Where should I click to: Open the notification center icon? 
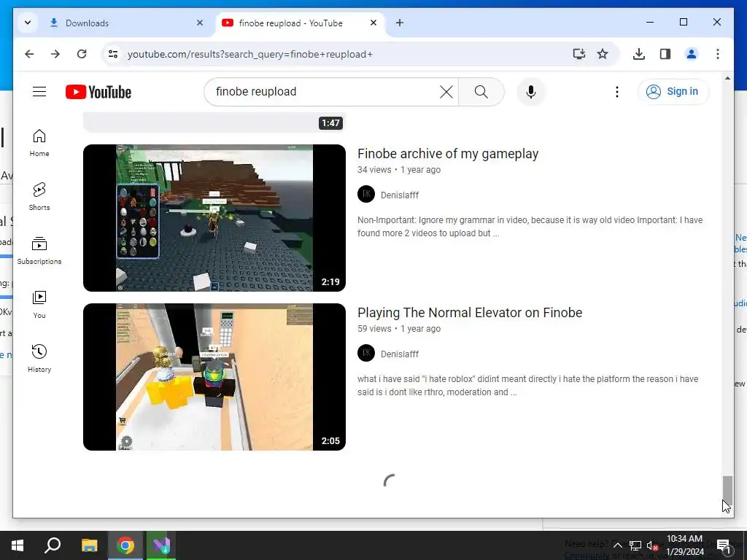[724, 545]
